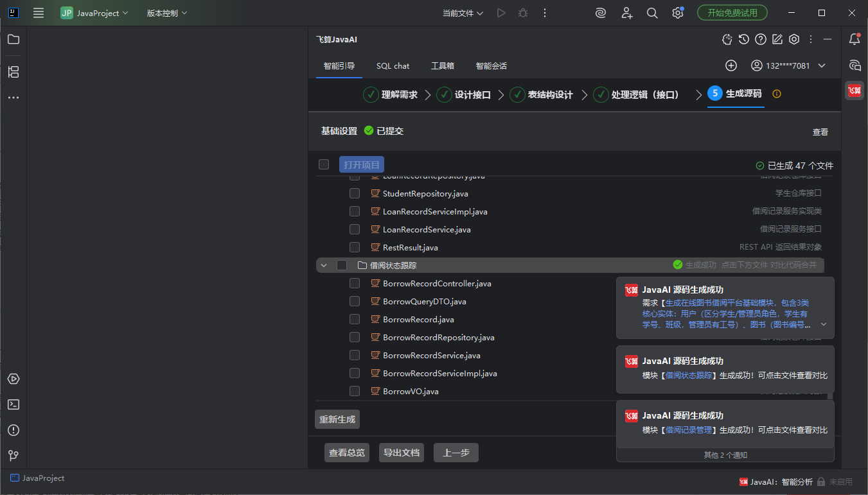Click the 打开项目 button
The height and width of the screenshot is (495, 868).
tap(362, 165)
